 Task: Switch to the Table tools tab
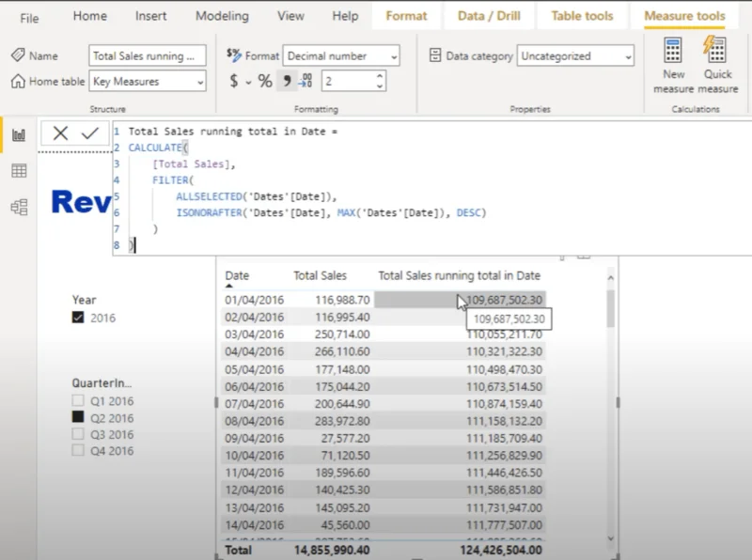click(582, 16)
